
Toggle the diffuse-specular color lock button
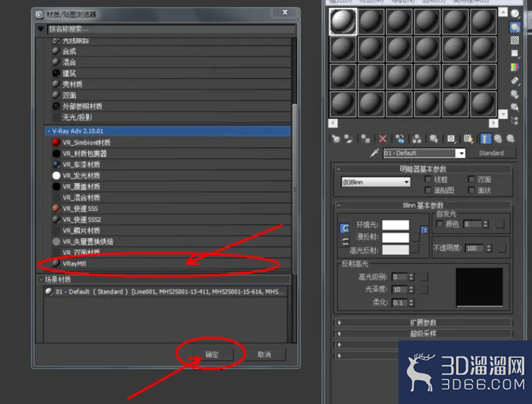click(345, 241)
